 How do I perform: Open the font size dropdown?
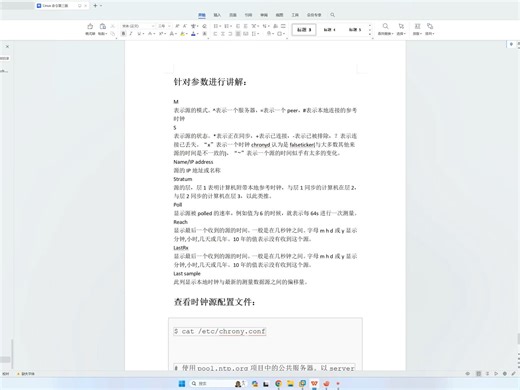click(169, 26)
